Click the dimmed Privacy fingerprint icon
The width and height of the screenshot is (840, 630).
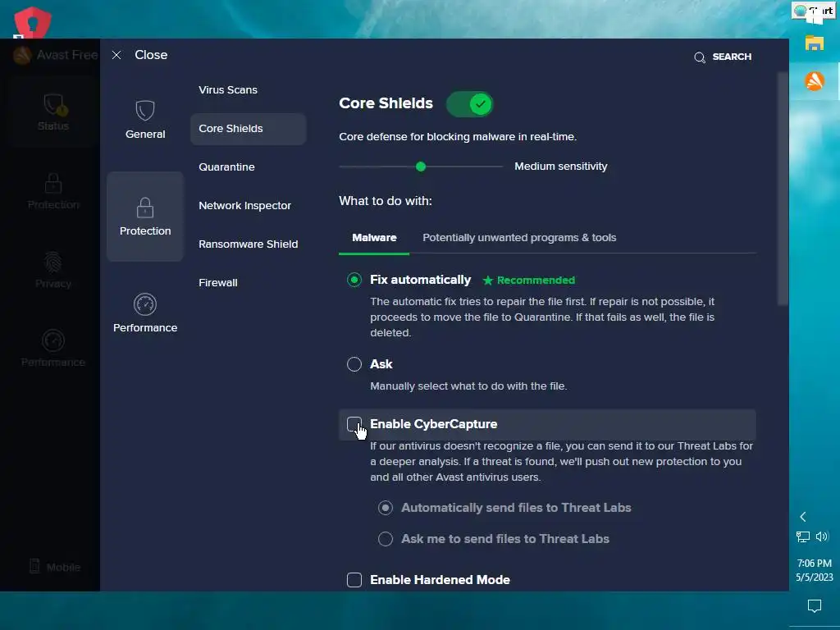[x=53, y=262]
